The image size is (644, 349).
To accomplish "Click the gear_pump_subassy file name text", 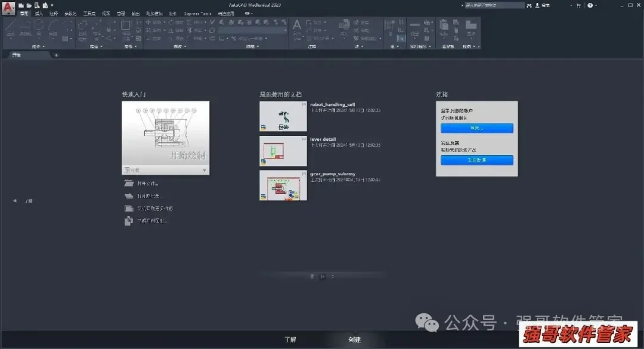I will (x=333, y=174).
